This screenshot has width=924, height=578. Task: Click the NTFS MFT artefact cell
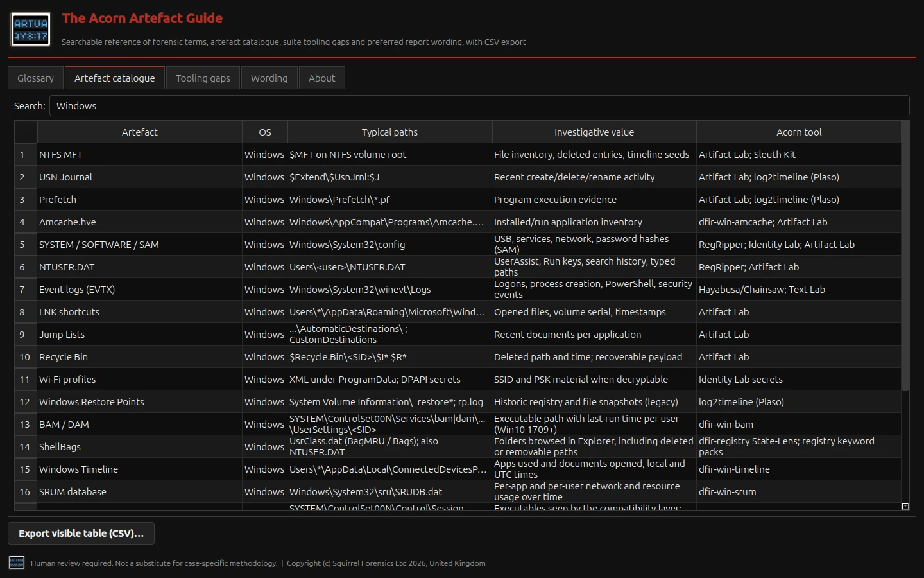(x=140, y=155)
